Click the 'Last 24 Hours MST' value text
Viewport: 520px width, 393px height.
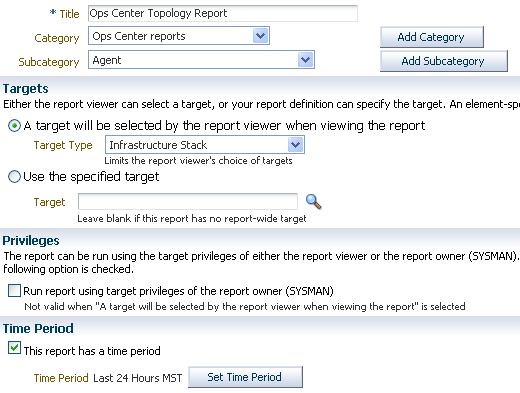point(138,378)
